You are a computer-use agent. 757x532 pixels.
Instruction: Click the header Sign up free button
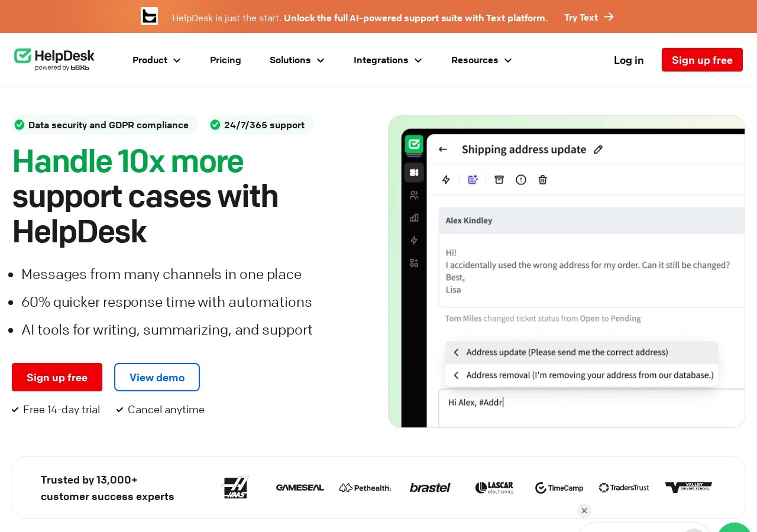point(702,60)
